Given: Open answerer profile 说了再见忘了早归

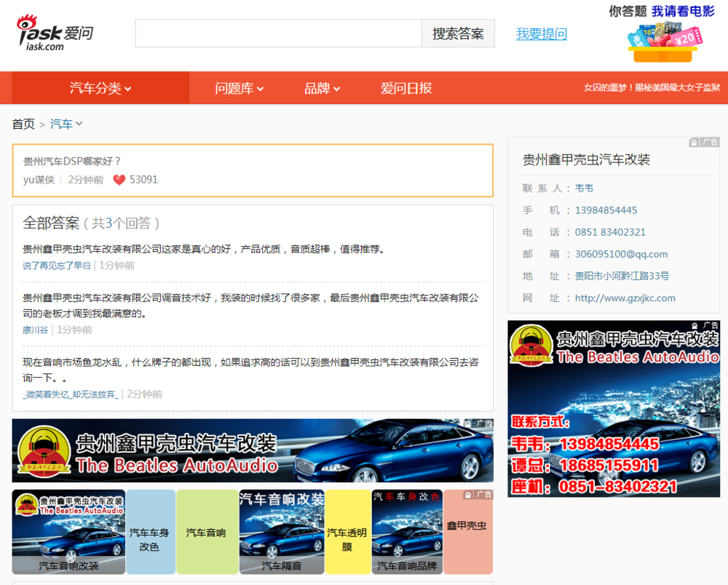Looking at the screenshot, I should (x=57, y=266).
